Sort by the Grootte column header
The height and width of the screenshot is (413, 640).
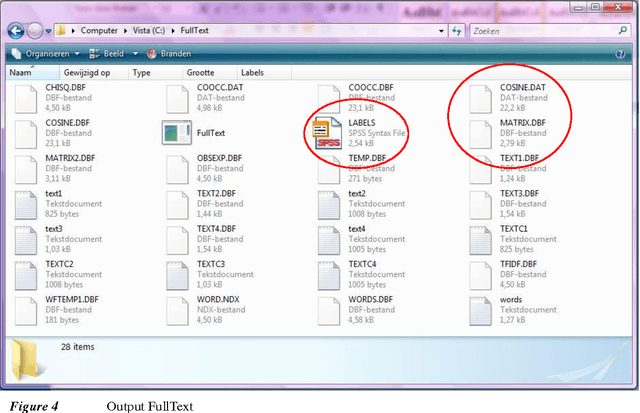coord(200,73)
